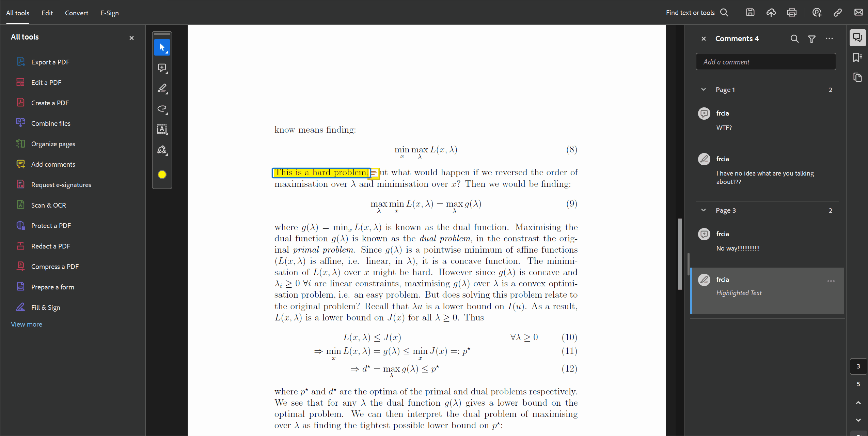The image size is (868, 436).
Task: Select the Add comments tool
Action: pos(54,164)
